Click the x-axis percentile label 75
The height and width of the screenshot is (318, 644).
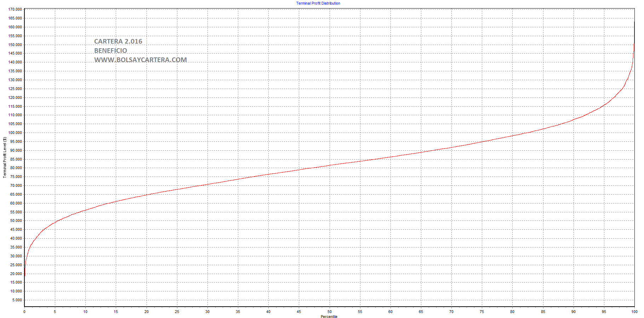[x=482, y=312]
